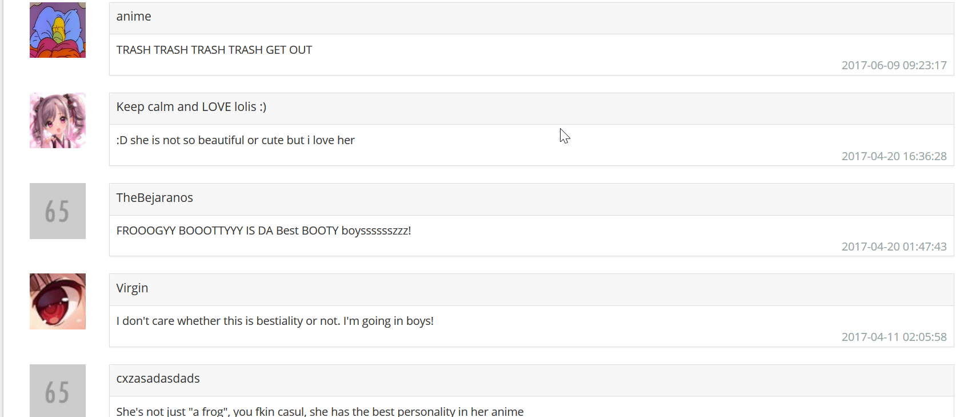Click comment text TRASH TRASH TRASH TRASH GET OUT
The height and width of the screenshot is (417, 980).
tap(214, 50)
